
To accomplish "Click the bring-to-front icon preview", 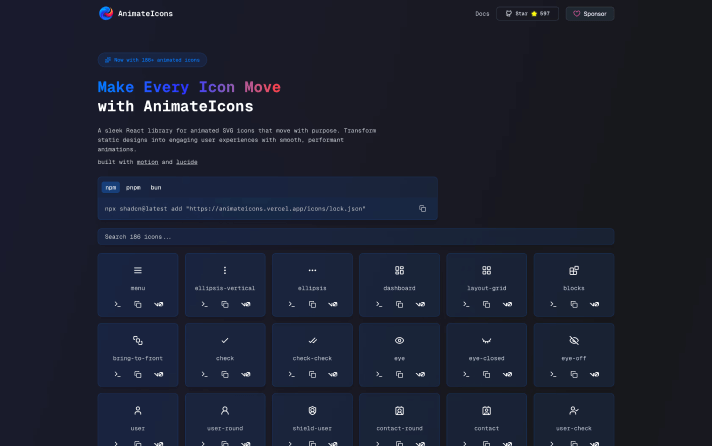I will pyautogui.click(x=138, y=341).
